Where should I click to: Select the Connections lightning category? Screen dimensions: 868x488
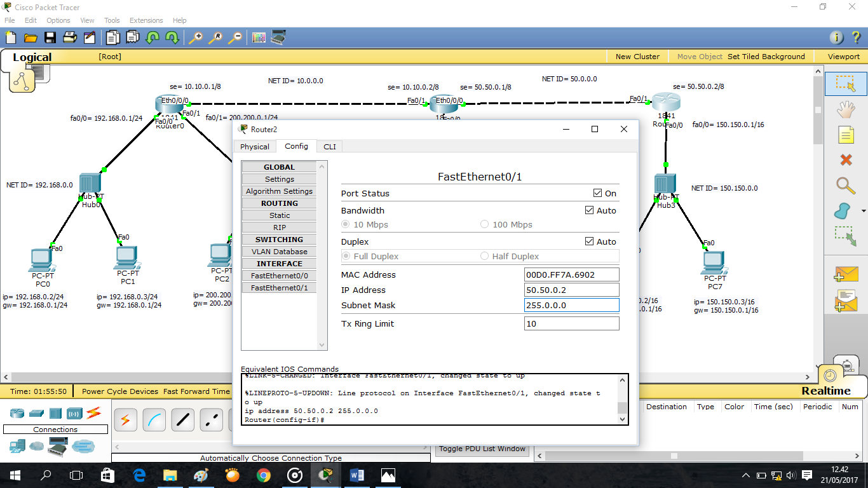click(x=94, y=413)
